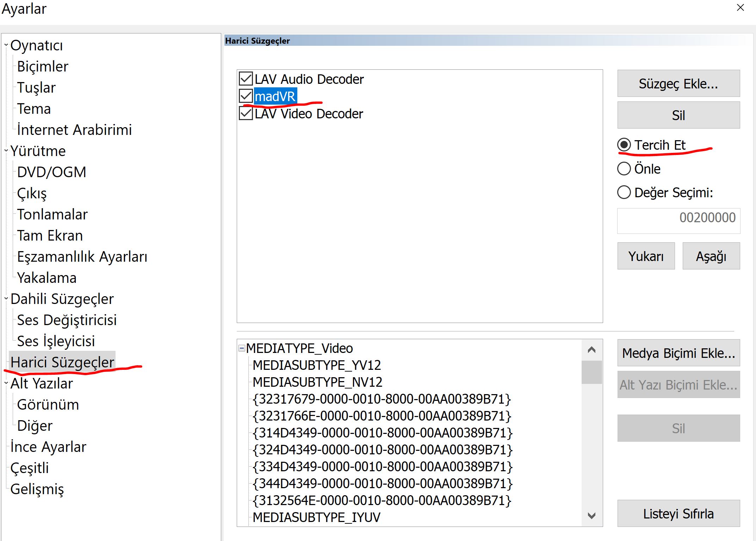The image size is (756, 541).
Task: Close the Ayarlar window
Action: point(740,7)
